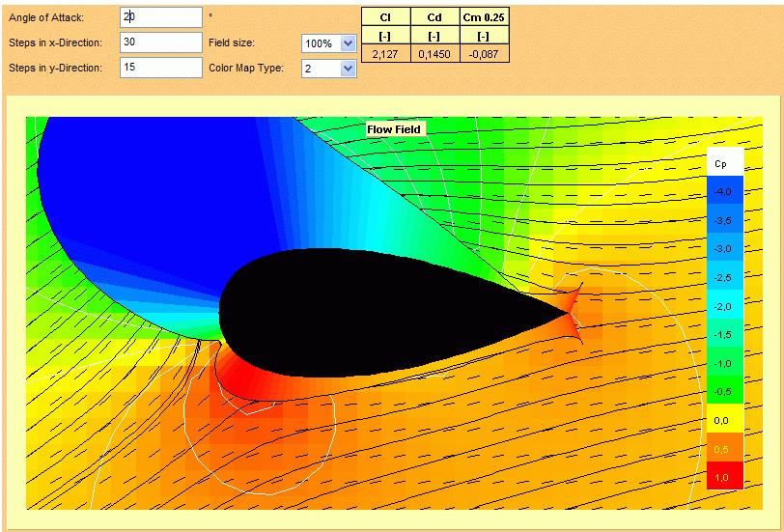Viewport: 784px width, 532px height.
Task: Focus the Steps in x-Direction field
Action: pyautogui.click(x=160, y=42)
